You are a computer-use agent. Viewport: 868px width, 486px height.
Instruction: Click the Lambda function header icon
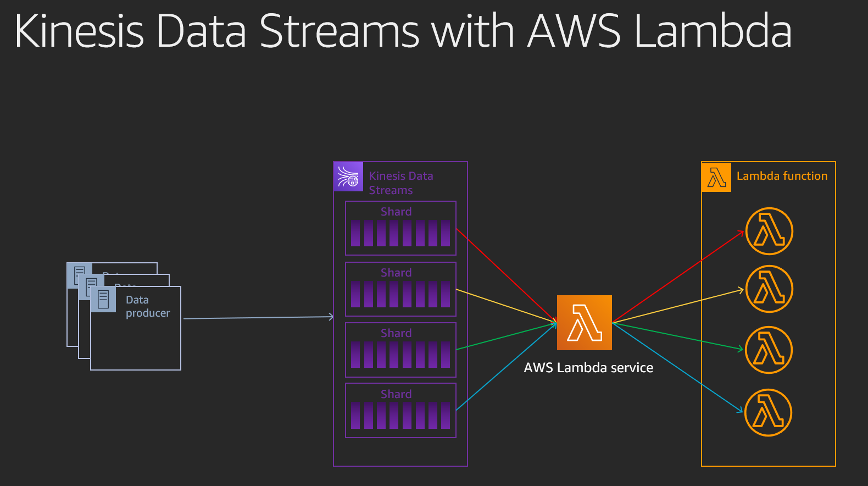[x=716, y=177]
